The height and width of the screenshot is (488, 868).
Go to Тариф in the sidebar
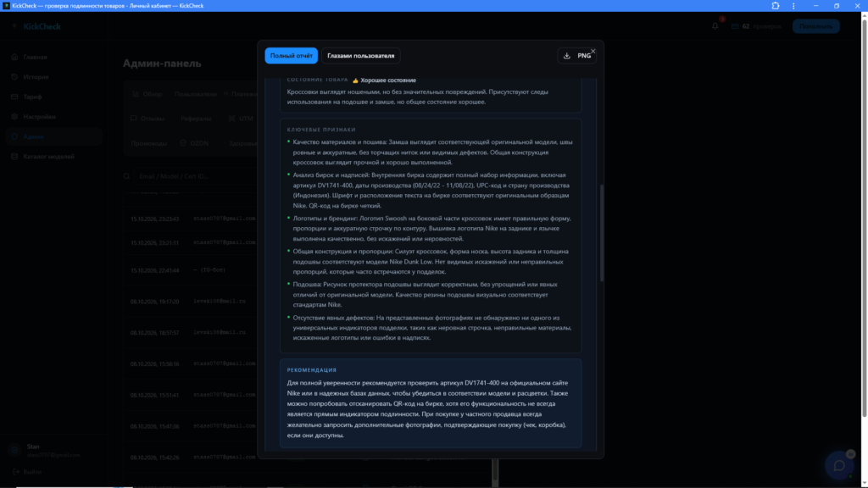pos(32,97)
